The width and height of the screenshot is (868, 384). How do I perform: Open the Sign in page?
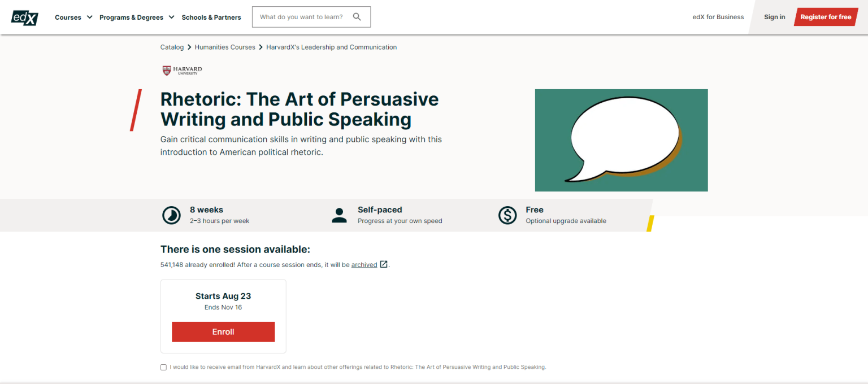(774, 17)
